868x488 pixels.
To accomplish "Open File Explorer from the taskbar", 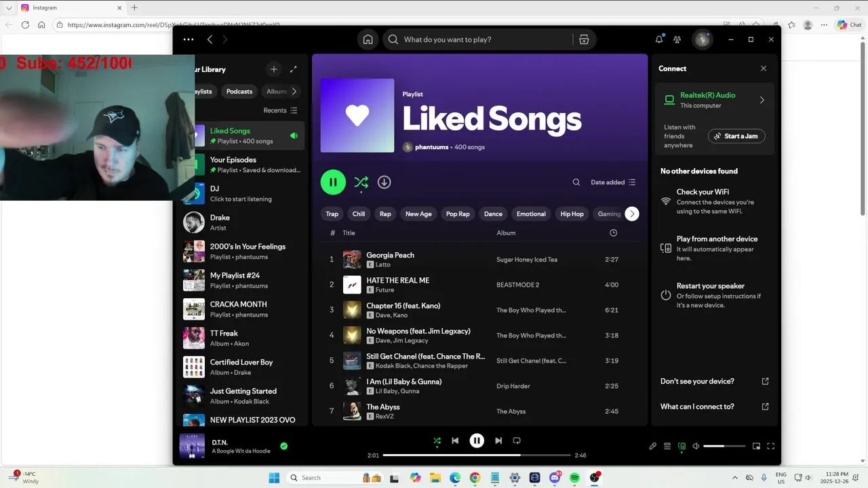I will [435, 478].
